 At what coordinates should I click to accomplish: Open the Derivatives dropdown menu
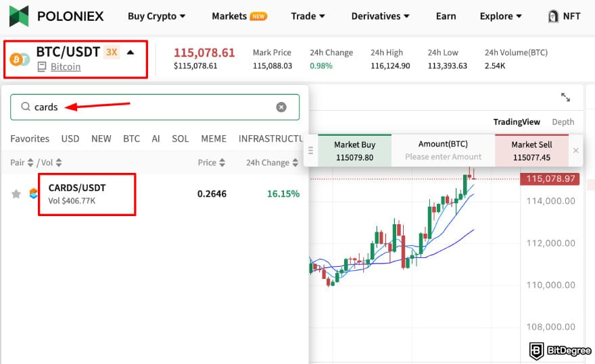pyautogui.click(x=380, y=16)
